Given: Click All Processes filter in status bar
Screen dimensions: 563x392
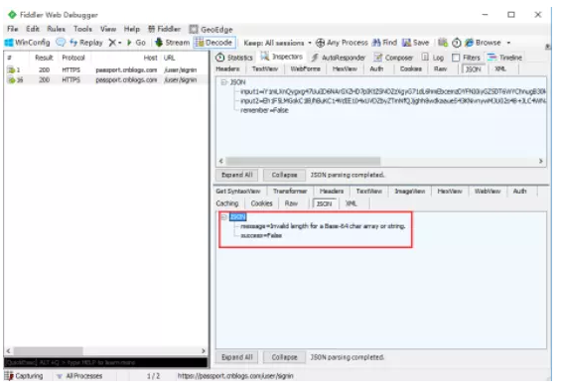Looking at the screenshot, I should [79, 376].
